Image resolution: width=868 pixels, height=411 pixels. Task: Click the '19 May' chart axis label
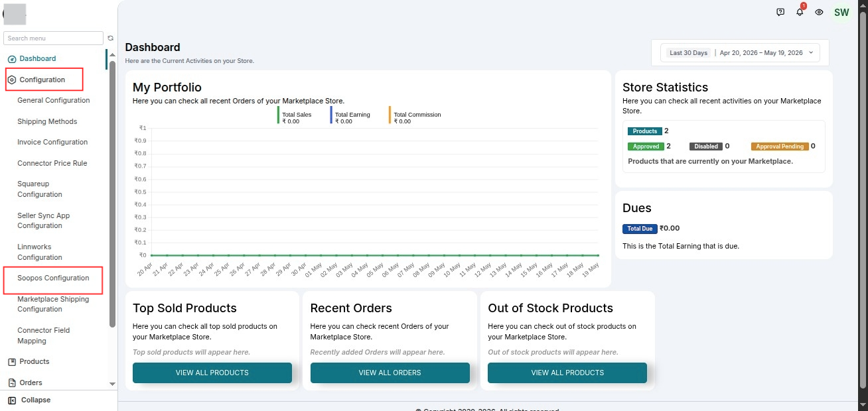[x=591, y=268]
